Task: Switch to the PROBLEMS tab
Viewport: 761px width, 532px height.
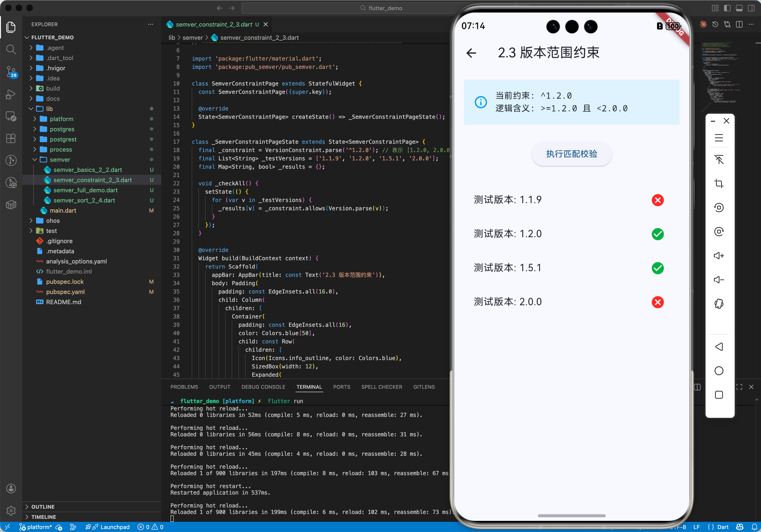Action: (184, 387)
